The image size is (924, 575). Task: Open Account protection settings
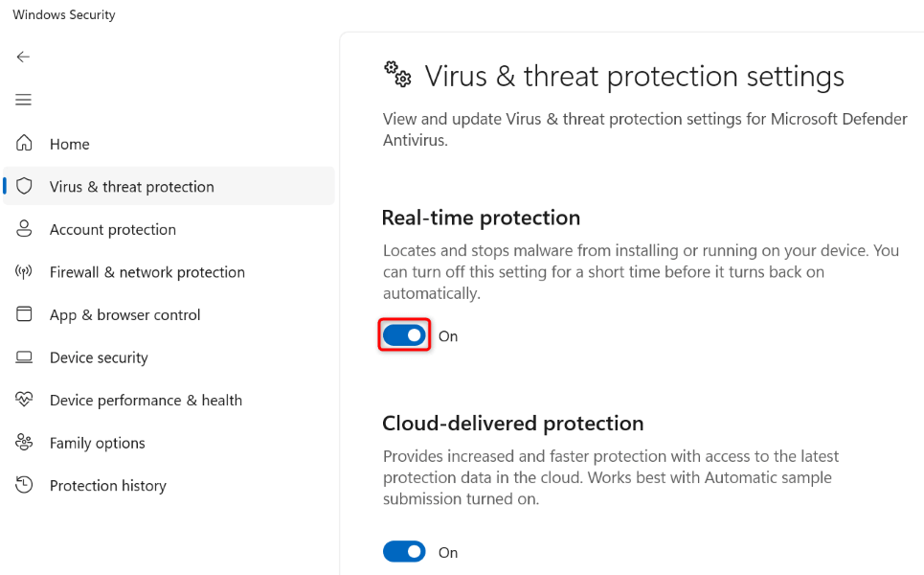[x=112, y=229]
